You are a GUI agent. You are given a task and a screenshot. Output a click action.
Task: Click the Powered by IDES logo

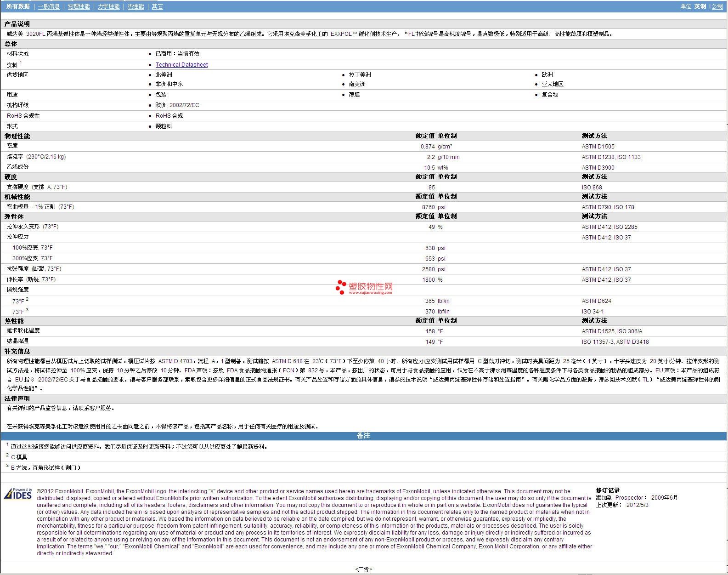[18, 494]
